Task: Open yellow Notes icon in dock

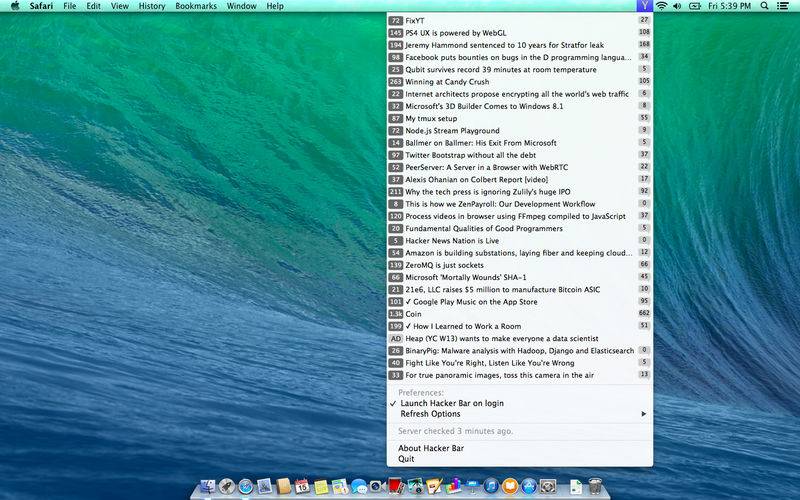Action: coord(321,486)
